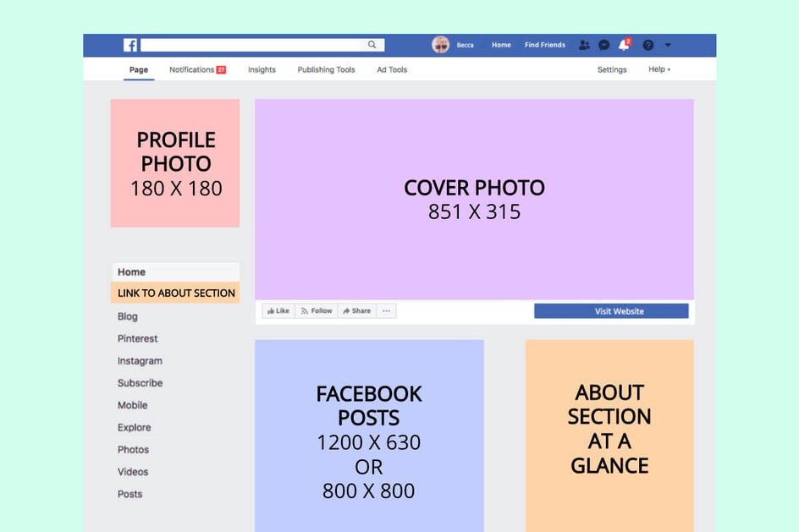
Task: Click the search magnifying glass icon
Action: tap(372, 45)
